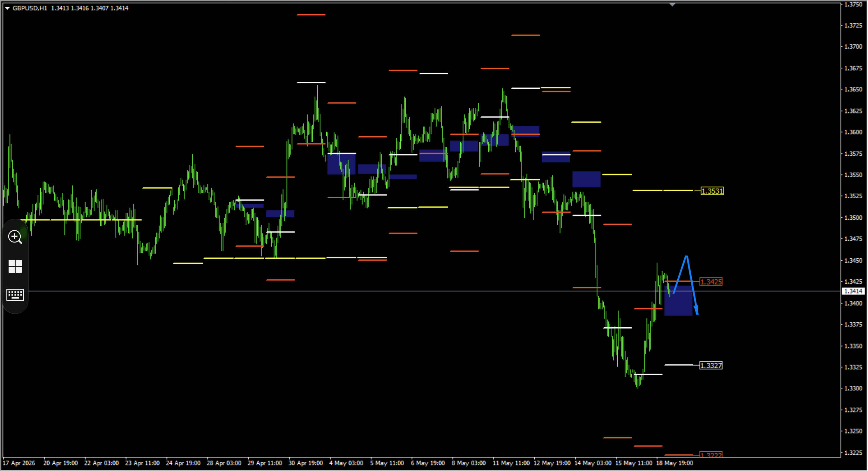Click the white 1.3327 level label
The height and width of the screenshot is (471, 868).
point(711,365)
